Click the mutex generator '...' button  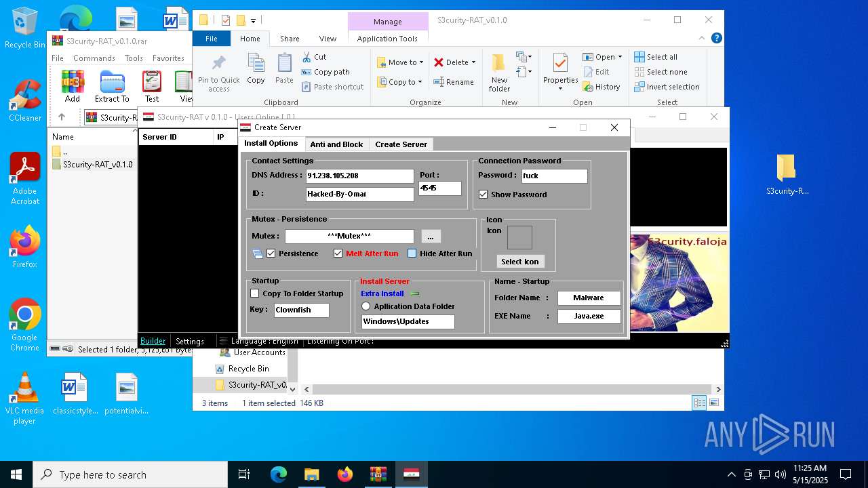[431, 237]
